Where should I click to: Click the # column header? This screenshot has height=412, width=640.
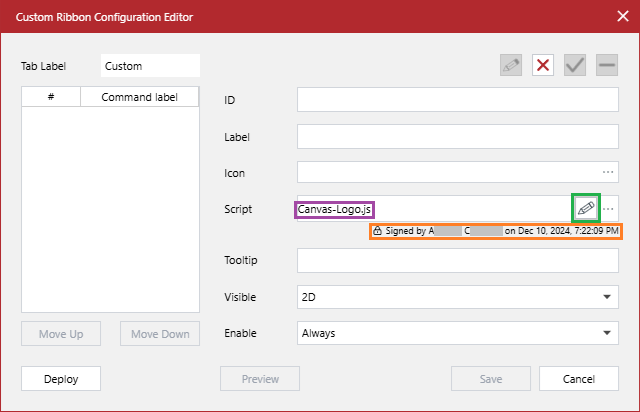coord(51,97)
